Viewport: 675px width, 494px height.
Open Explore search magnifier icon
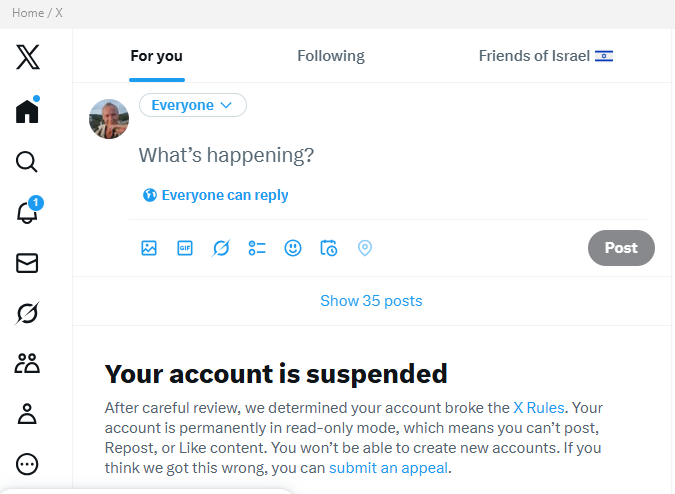click(x=28, y=162)
